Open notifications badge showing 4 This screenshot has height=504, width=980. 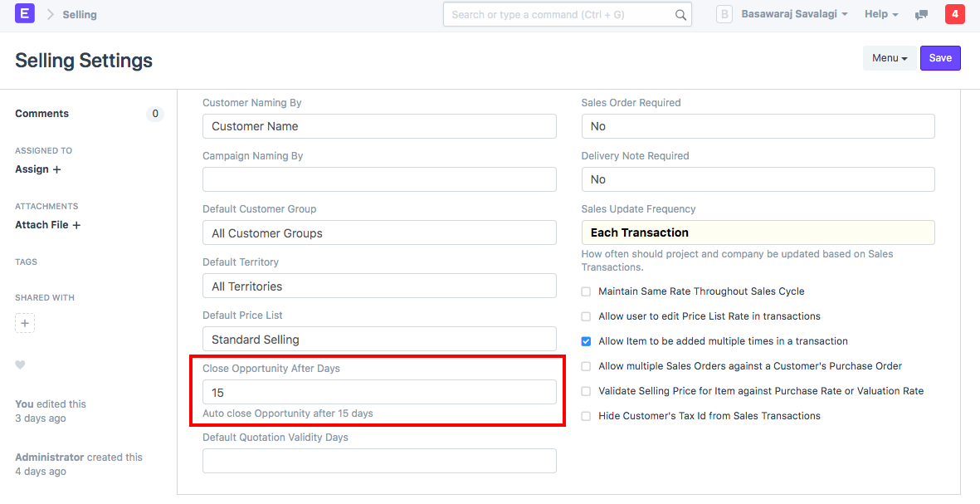click(954, 14)
